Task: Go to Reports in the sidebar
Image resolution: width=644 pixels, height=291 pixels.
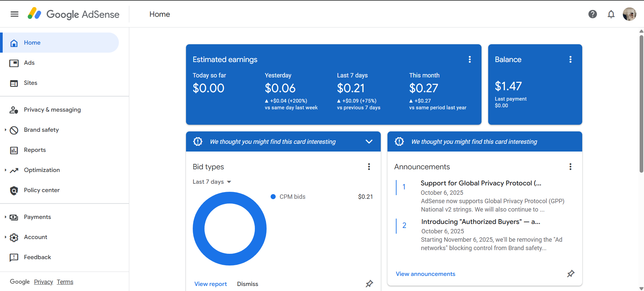Action: 35,150
